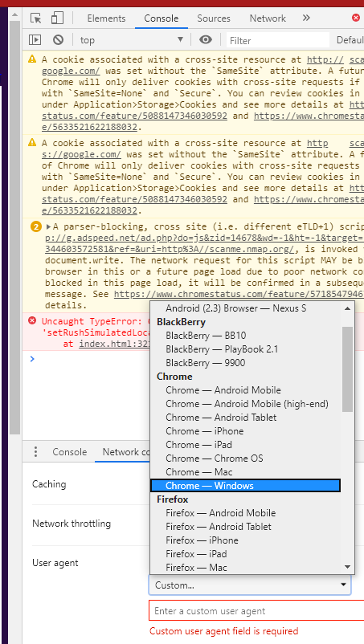Open the Custom... user agent dropdown
364x644 pixels.
pos(250,585)
